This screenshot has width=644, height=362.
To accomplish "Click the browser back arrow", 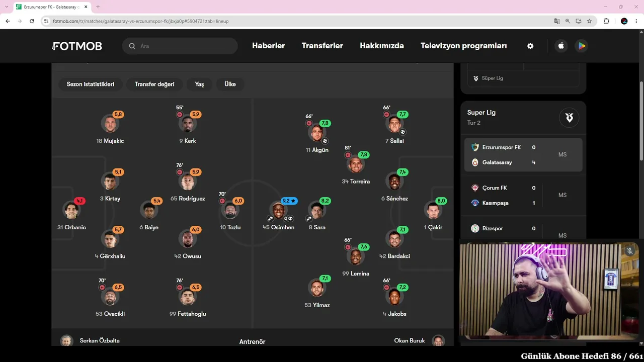I will (x=8, y=21).
